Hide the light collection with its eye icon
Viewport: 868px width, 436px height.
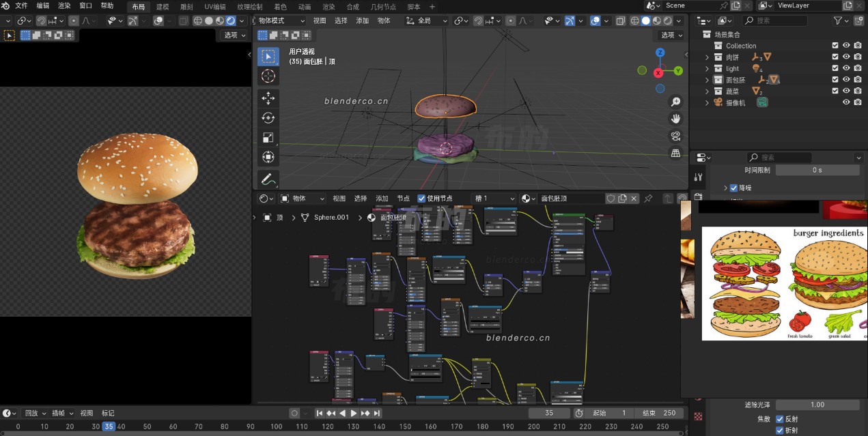846,68
